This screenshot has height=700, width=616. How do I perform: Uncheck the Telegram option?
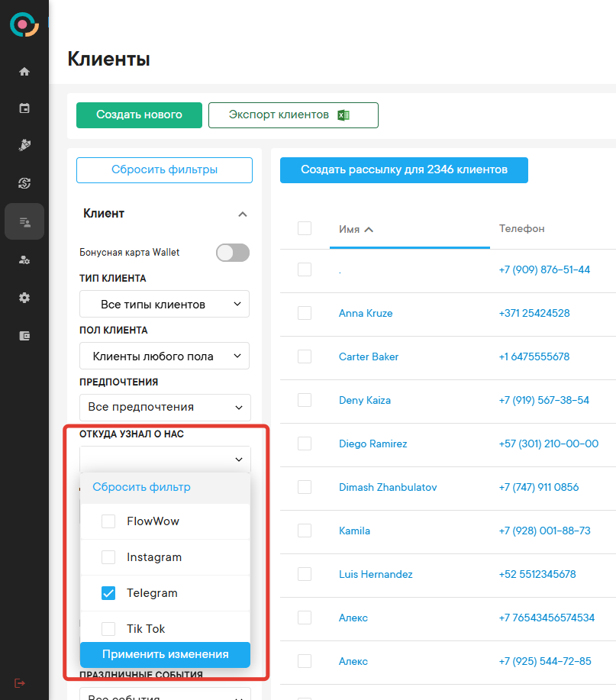[x=108, y=593]
